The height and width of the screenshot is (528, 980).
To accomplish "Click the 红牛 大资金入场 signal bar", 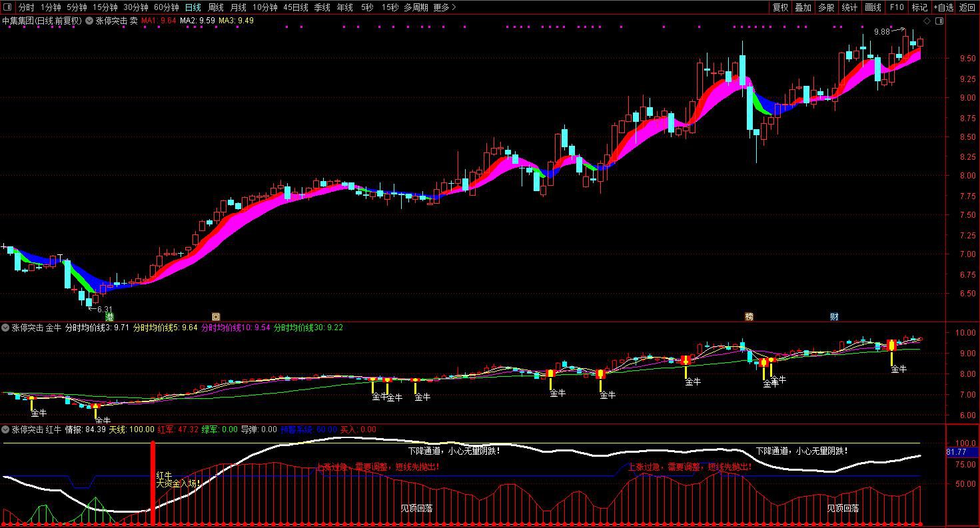I will pos(153,482).
